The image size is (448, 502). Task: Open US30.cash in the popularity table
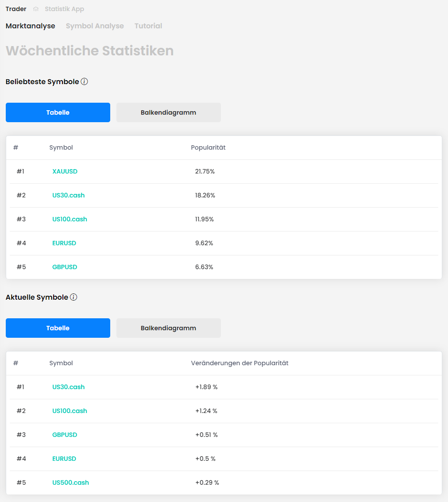click(x=68, y=195)
